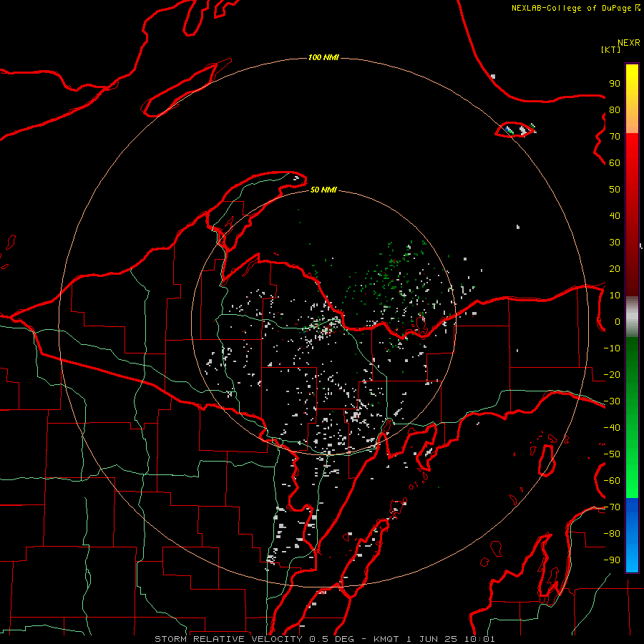Click the -40 value on velocity scale
The height and width of the screenshot is (644, 644).
tap(612, 428)
